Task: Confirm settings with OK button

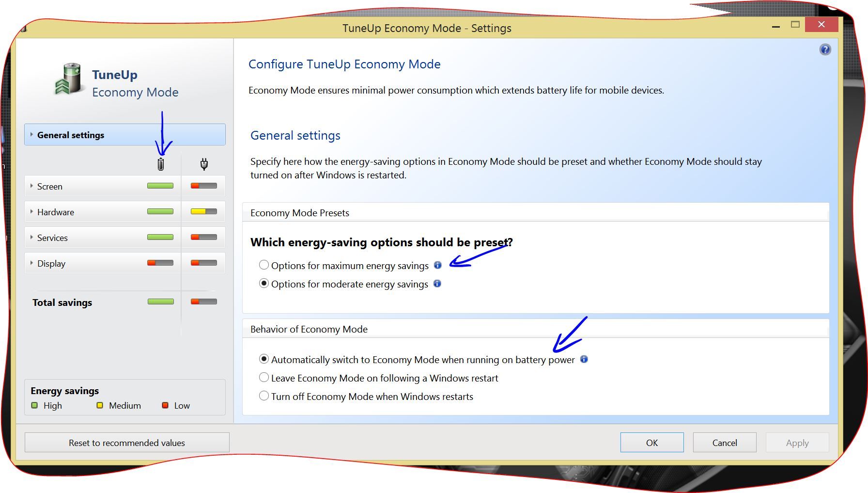Action: pyautogui.click(x=652, y=443)
